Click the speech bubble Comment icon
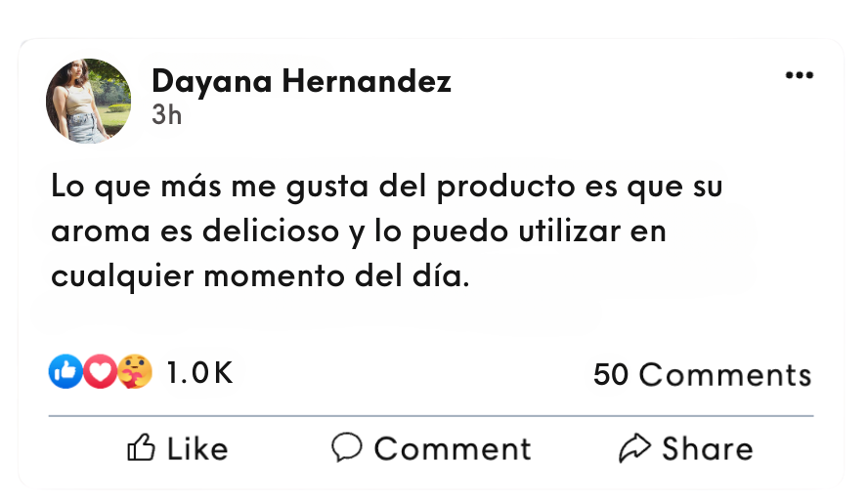Viewport: 868px width, 504px height. (347, 447)
